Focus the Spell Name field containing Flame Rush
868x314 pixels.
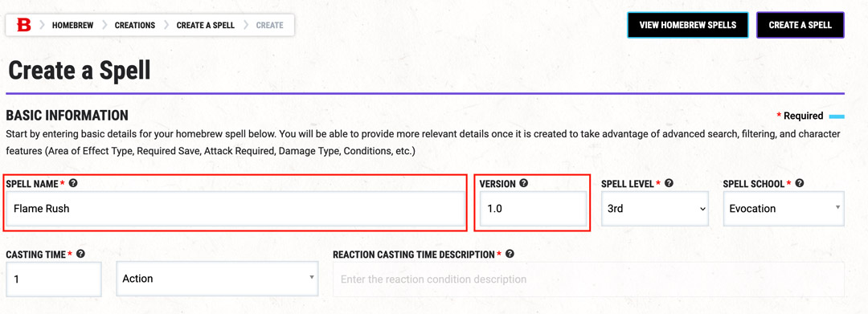(x=235, y=209)
